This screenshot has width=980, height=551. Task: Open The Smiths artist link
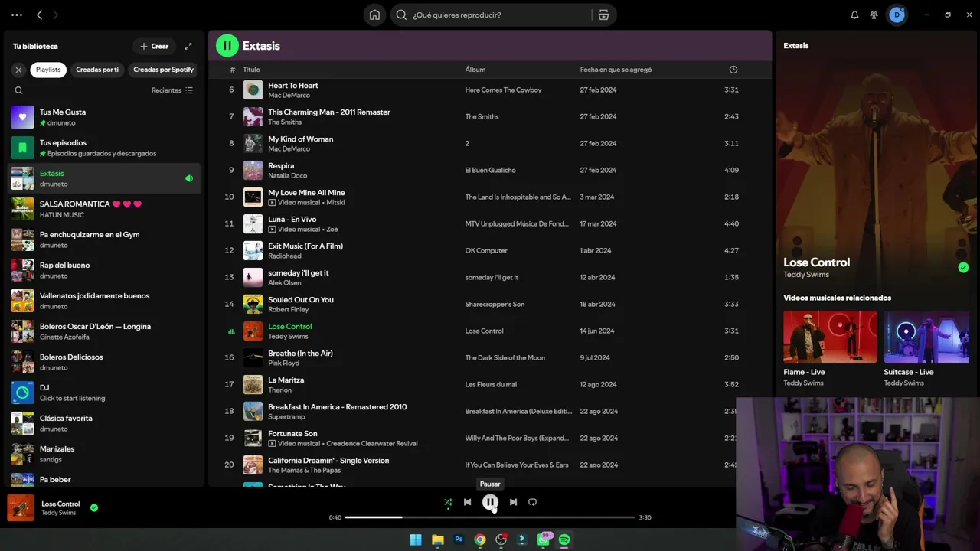pos(285,122)
